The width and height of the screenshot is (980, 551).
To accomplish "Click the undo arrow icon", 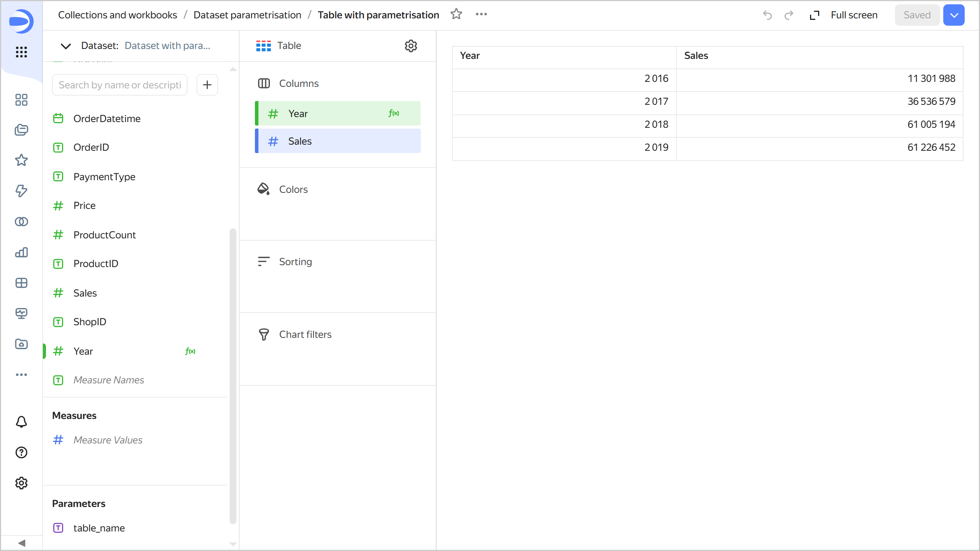I will [767, 15].
